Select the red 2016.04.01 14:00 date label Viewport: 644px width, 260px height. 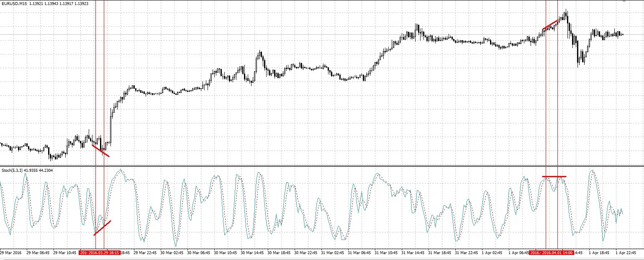(557, 253)
